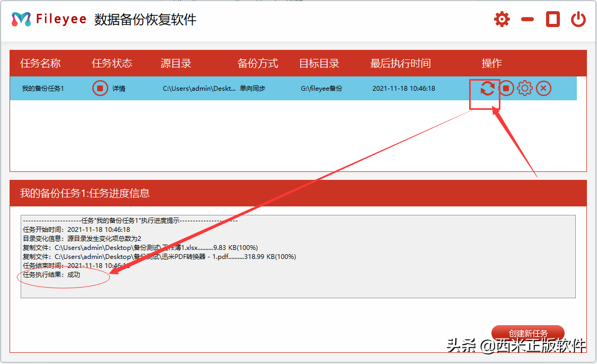
Task: Click the 任务开始时间 log line
Action: [76, 230]
